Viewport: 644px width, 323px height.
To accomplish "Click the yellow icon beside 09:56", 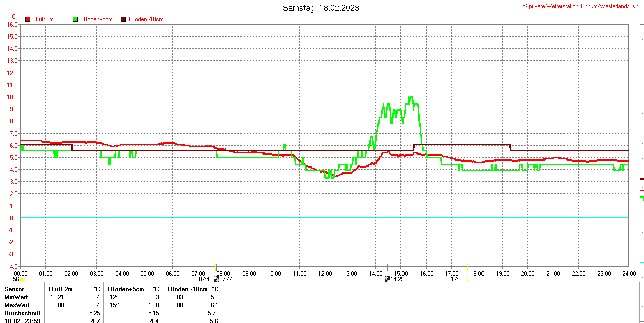I will tap(22, 279).
